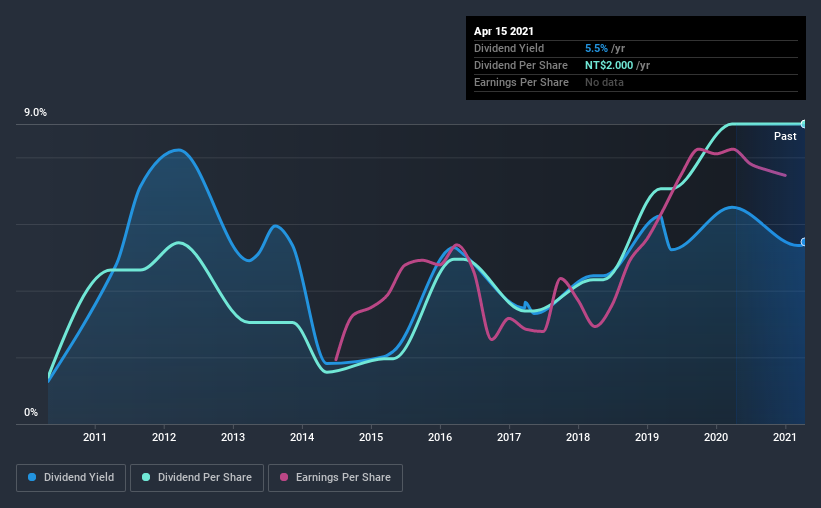Click the 'Past' label on the chart
Viewport: 821px width, 508px height.
(x=785, y=136)
